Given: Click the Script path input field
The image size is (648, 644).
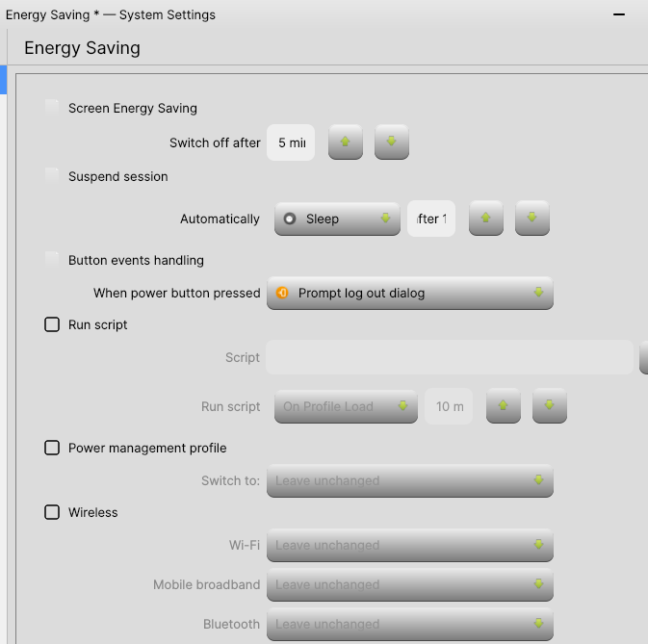Looking at the screenshot, I should [x=449, y=357].
